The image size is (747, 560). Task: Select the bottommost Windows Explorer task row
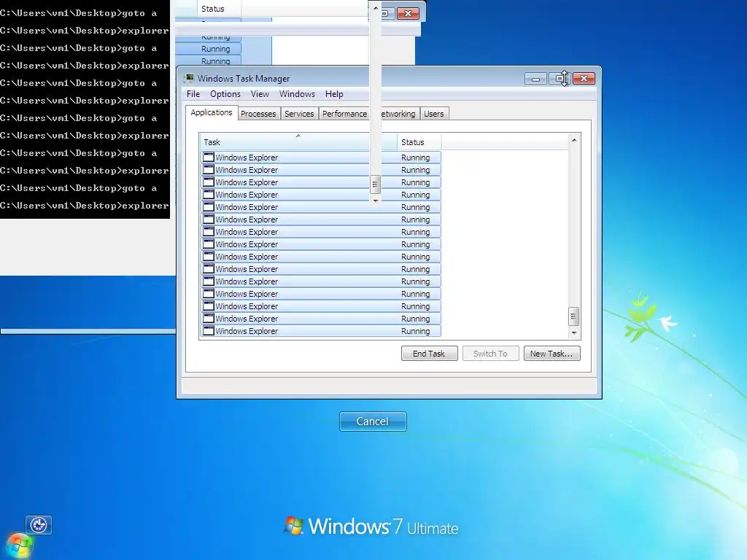click(321, 330)
